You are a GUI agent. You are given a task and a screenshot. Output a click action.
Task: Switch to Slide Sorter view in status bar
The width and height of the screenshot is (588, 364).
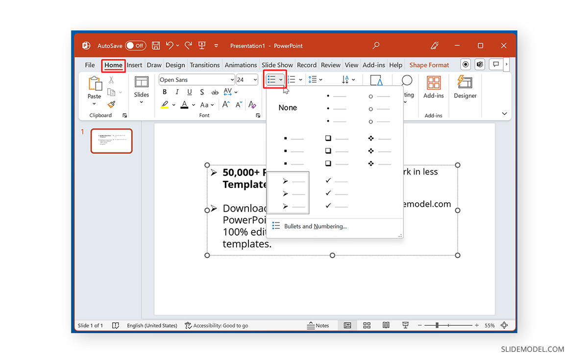[x=367, y=325]
